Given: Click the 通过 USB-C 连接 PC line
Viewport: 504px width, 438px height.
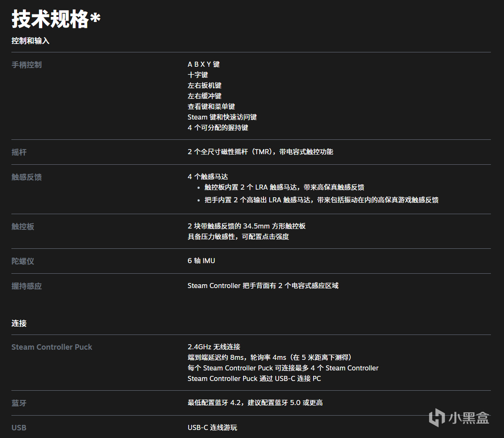Looking at the screenshot, I should click(x=254, y=378).
